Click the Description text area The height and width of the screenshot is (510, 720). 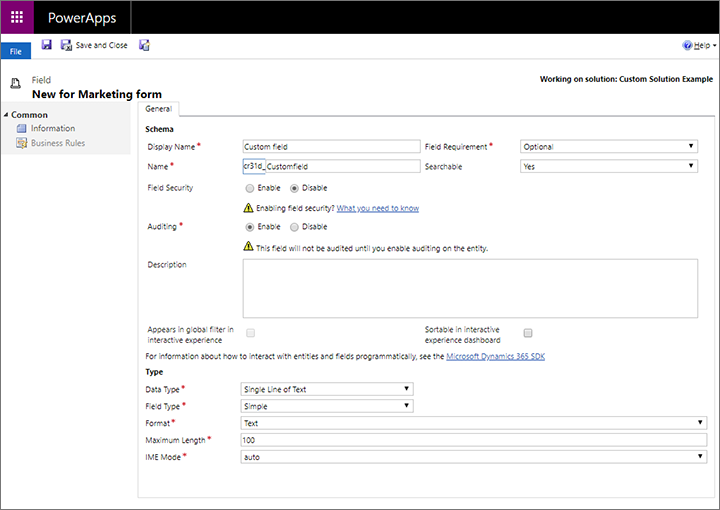tap(470, 288)
